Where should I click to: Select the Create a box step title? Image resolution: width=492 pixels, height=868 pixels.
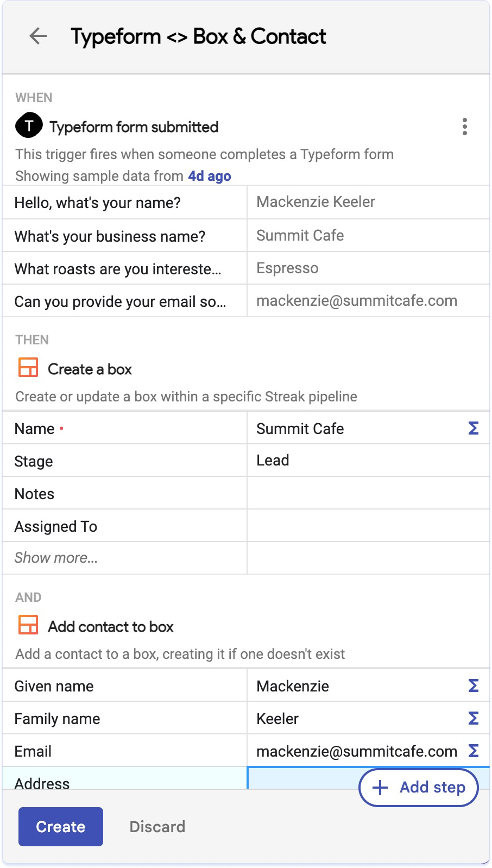pos(90,369)
